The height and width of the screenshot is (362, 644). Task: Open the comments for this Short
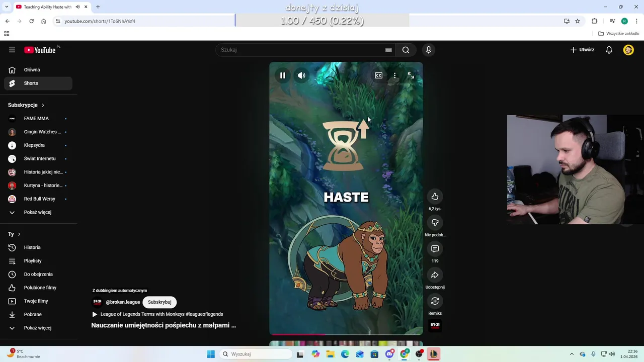pos(435,249)
